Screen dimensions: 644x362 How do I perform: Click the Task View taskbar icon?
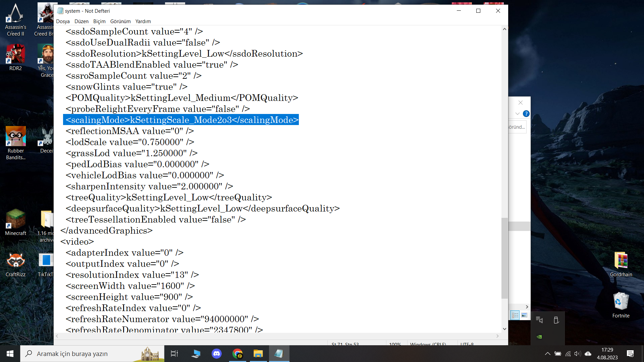click(174, 354)
